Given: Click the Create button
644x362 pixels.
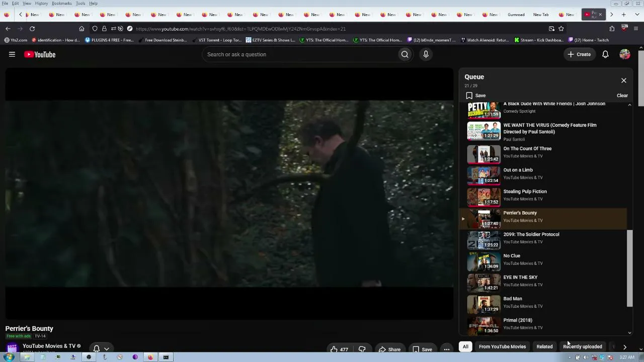Looking at the screenshot, I should (579, 54).
